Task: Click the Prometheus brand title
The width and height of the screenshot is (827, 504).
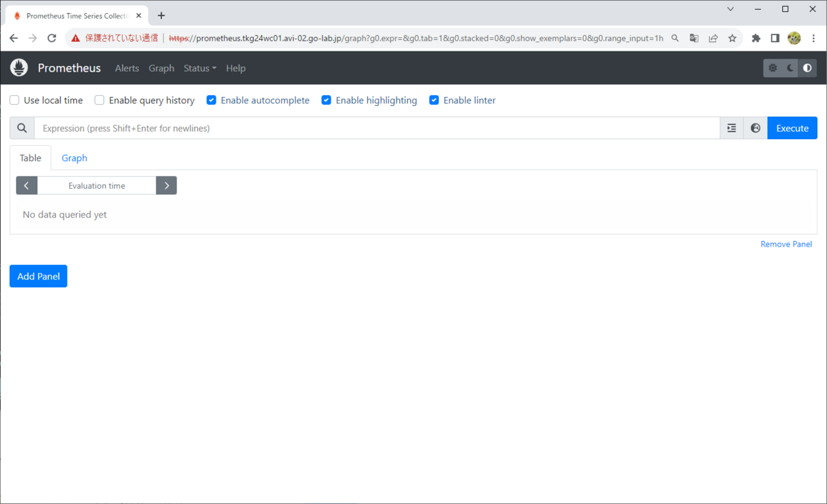Action: (x=69, y=68)
